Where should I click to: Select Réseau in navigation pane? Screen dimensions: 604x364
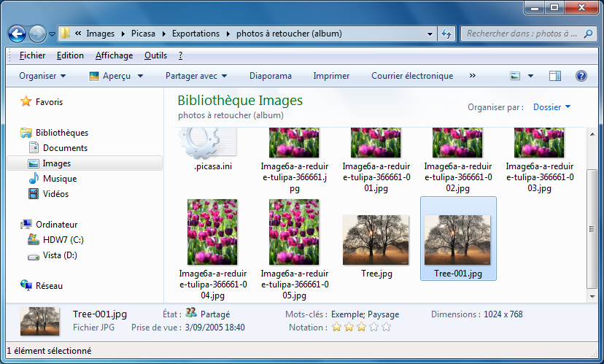click(x=42, y=285)
